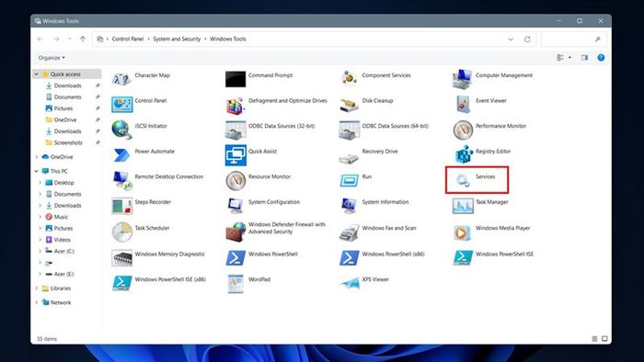Open the address bar history dropdown
Screen dimensions: 644x362
(x=511, y=40)
